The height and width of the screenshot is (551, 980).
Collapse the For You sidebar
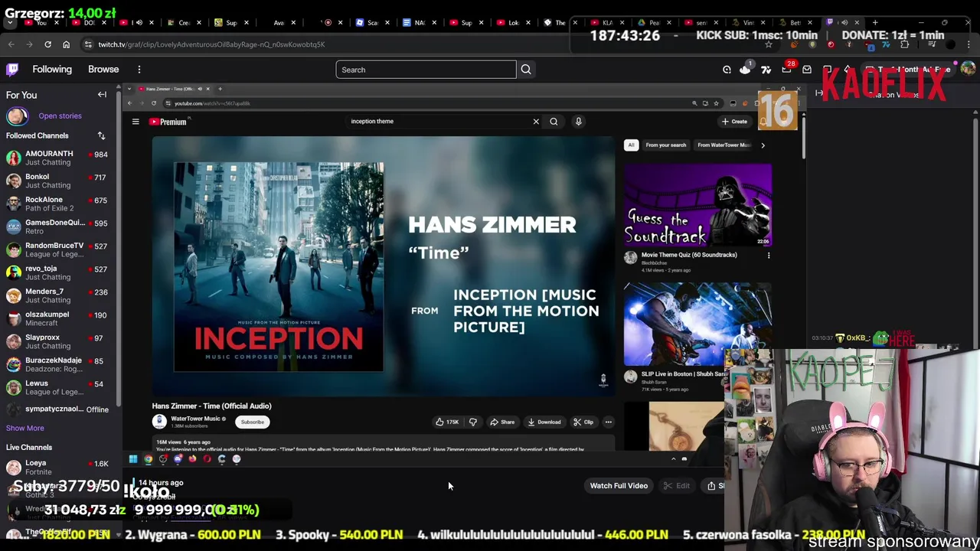[x=102, y=95]
